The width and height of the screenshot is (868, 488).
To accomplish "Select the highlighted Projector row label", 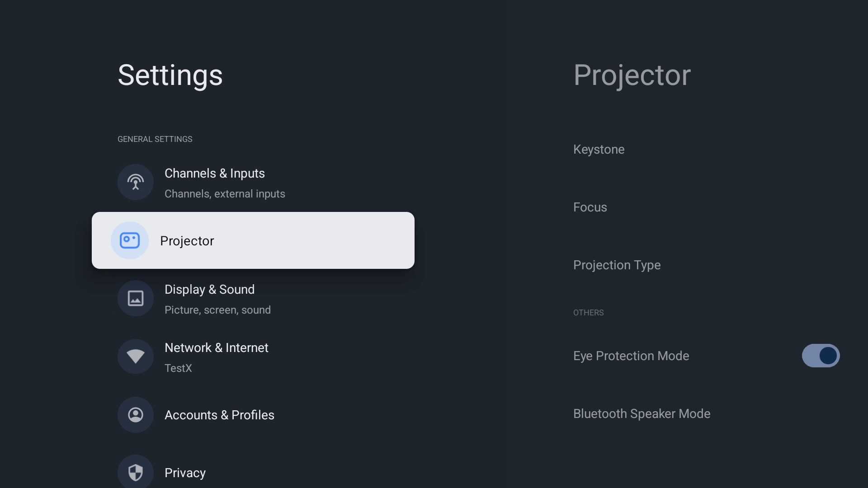I will pos(187,241).
